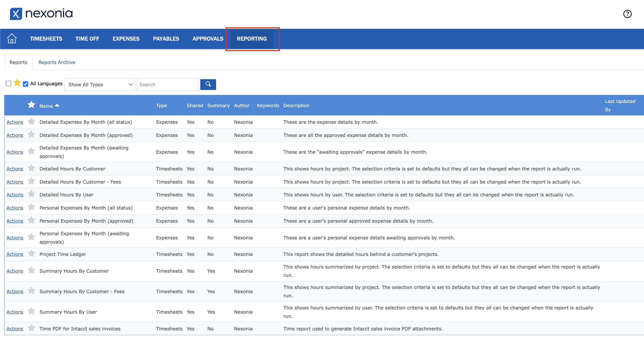This screenshot has width=644, height=343.
Task: Open the TIME OFF menu
Action: click(87, 39)
